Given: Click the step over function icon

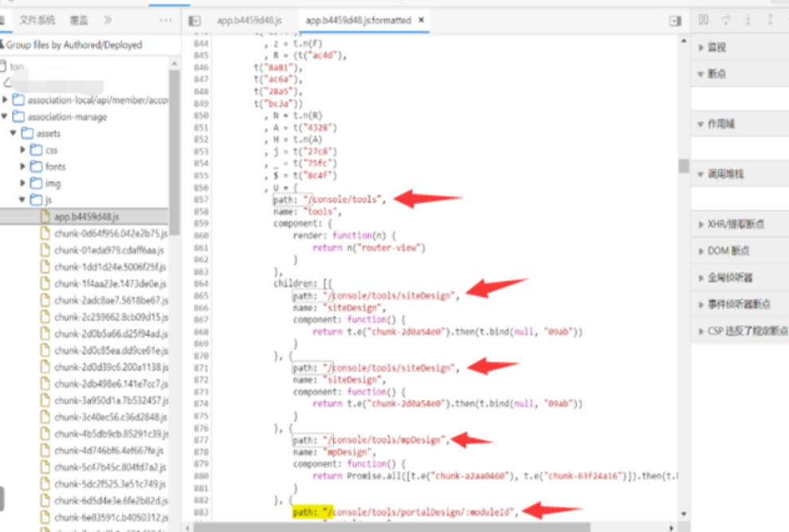Looking at the screenshot, I should 726,20.
